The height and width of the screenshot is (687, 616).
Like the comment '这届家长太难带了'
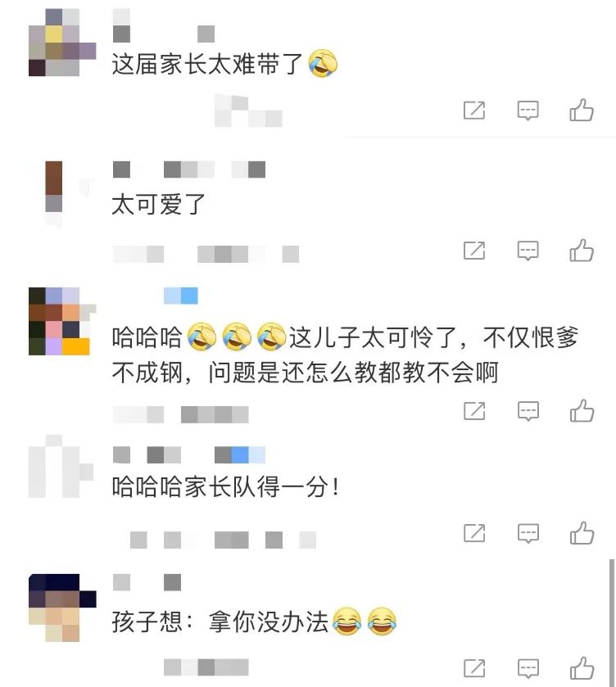tap(582, 110)
